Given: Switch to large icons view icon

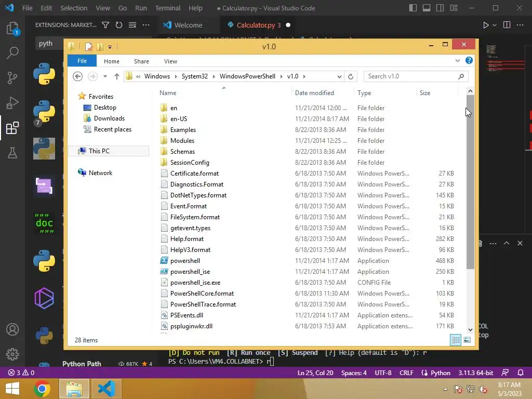Looking at the screenshot, I should [x=467, y=340].
